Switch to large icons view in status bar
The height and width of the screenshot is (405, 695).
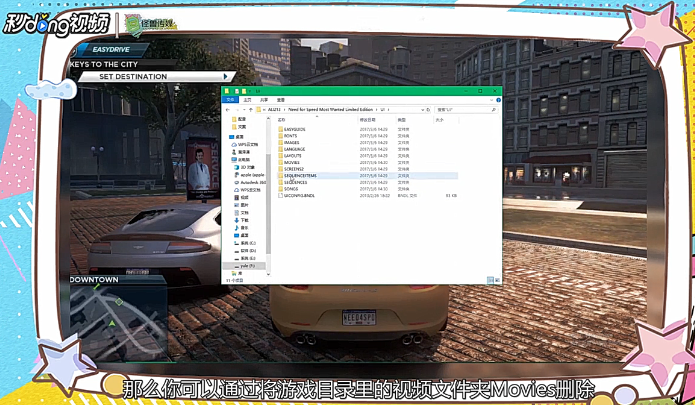pyautogui.click(x=497, y=280)
